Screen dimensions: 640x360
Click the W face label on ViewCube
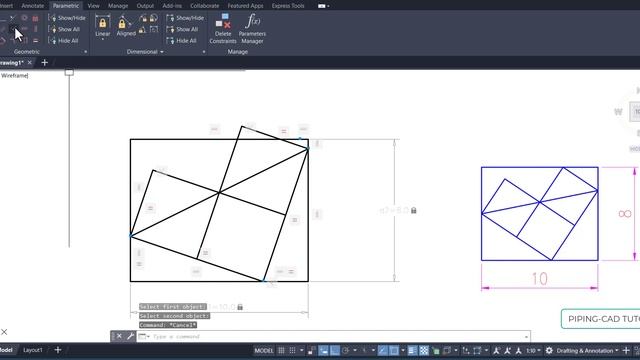click(x=618, y=111)
